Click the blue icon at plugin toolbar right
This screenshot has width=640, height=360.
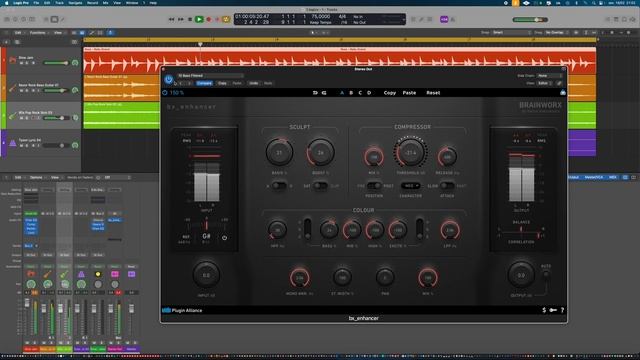click(563, 93)
